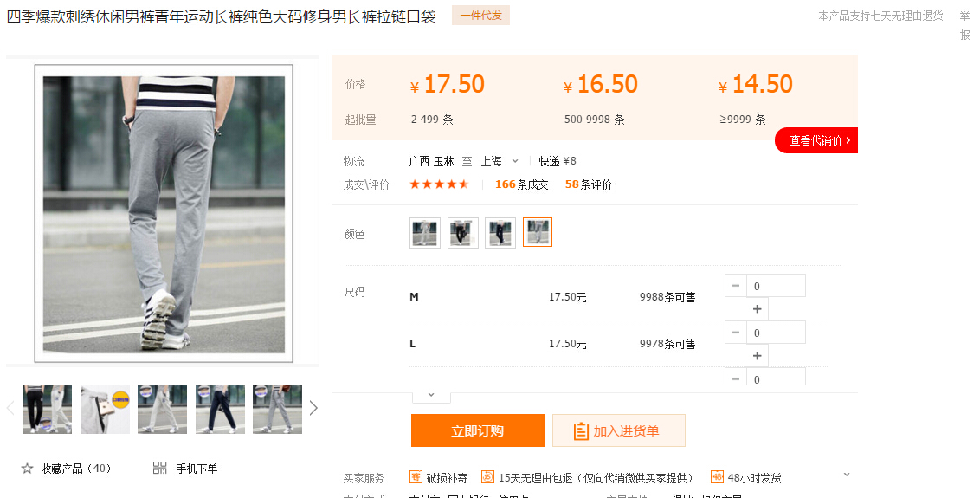980x498 pixels.
Task: Show next thumbnails with right arrow
Action: (x=313, y=408)
